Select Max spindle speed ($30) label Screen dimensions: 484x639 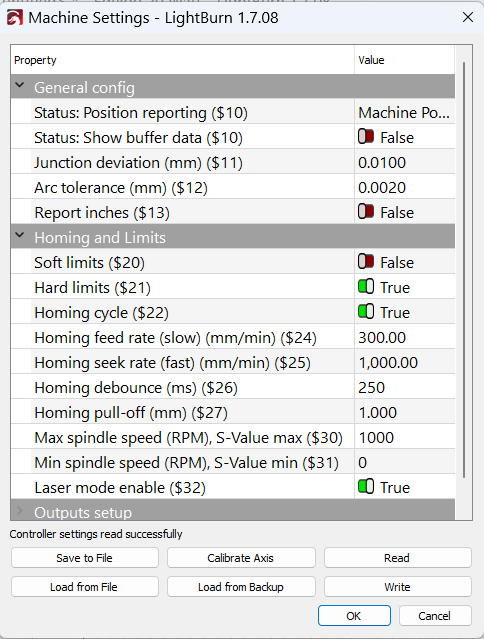click(x=188, y=437)
